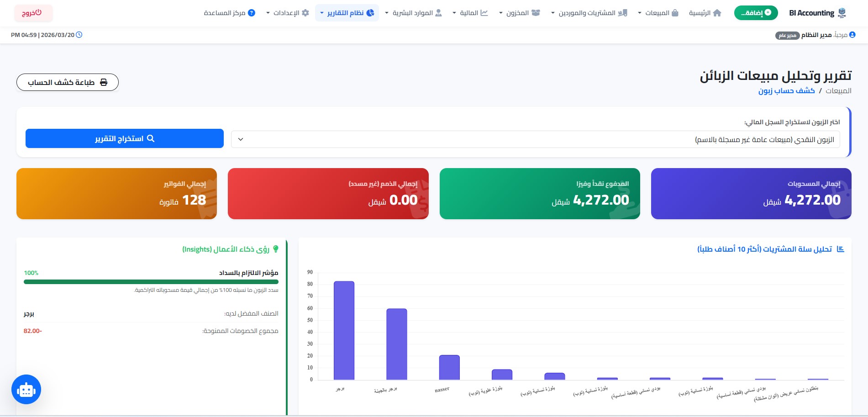Click the red خروج logout button

click(x=33, y=13)
